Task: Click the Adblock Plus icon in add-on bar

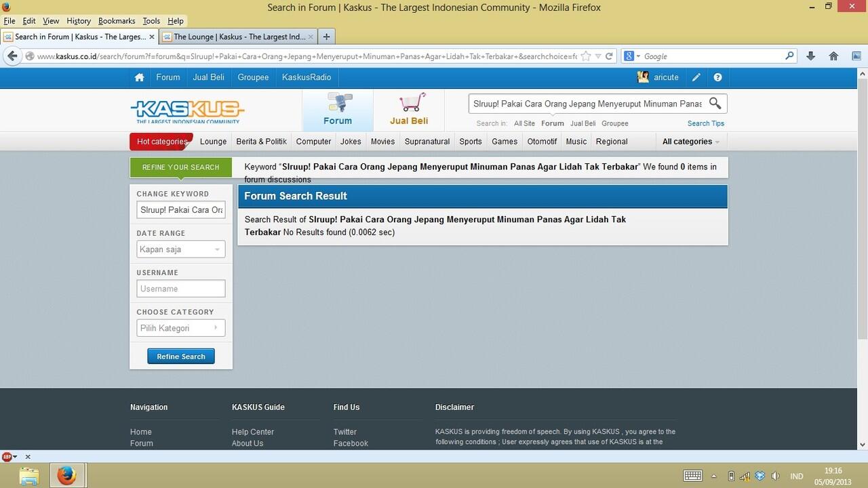Action: (7, 457)
